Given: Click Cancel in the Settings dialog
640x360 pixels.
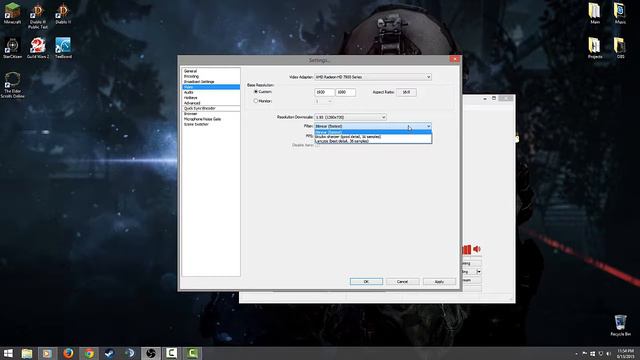Looking at the screenshot, I should pyautogui.click(x=402, y=282).
